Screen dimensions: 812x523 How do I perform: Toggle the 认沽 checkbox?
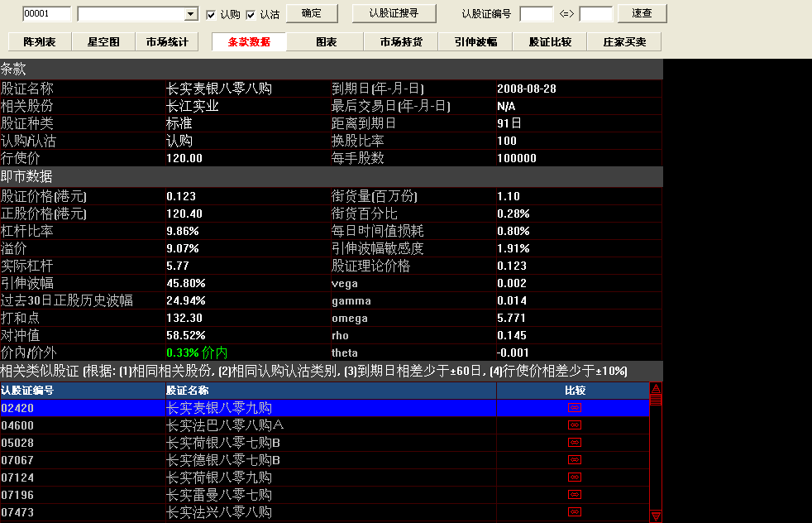pyautogui.click(x=251, y=14)
